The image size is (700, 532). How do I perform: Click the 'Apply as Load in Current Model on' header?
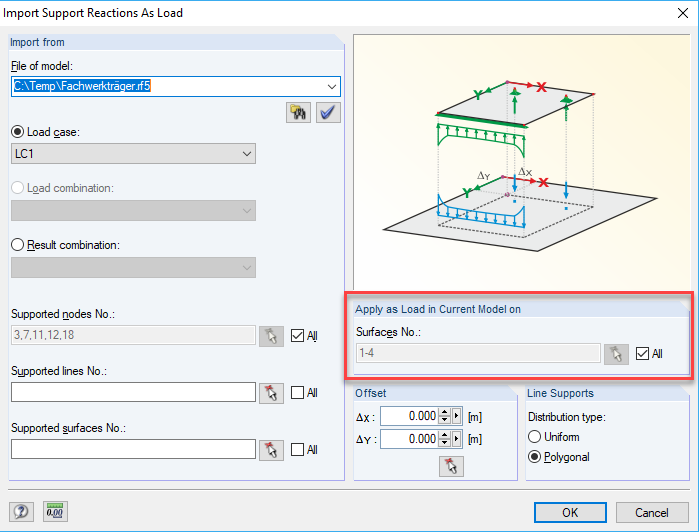[438, 309]
